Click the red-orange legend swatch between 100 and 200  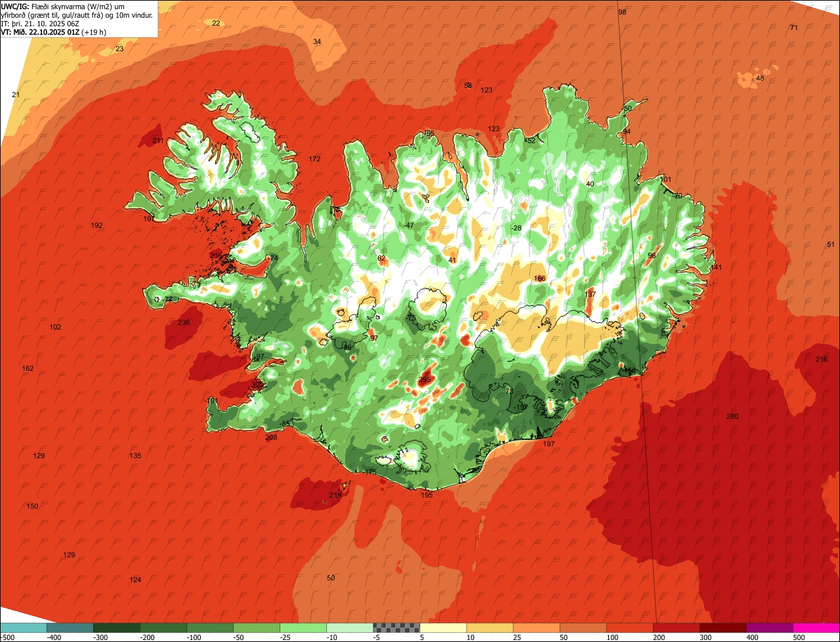[x=629, y=628]
